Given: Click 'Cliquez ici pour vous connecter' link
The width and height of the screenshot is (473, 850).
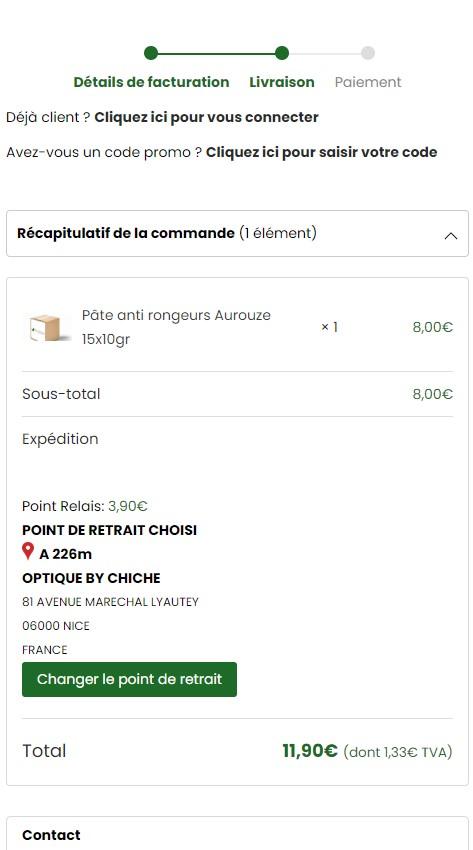Looking at the screenshot, I should 206,117.
